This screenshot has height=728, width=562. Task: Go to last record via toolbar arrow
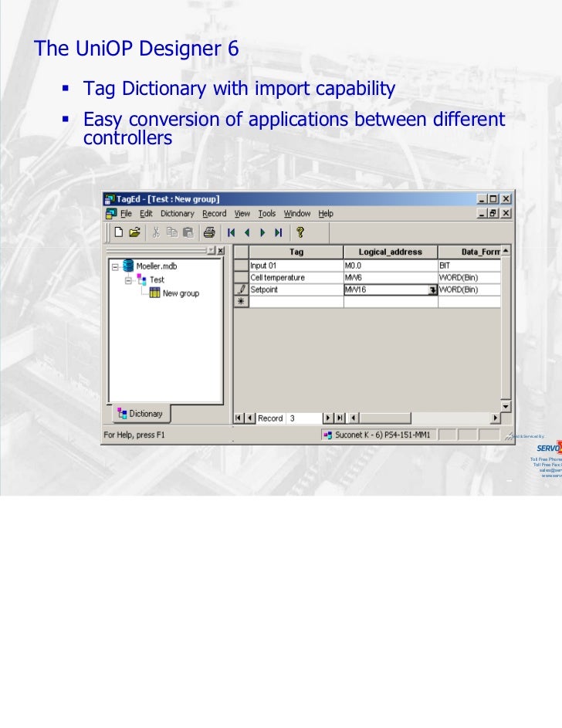(x=279, y=232)
